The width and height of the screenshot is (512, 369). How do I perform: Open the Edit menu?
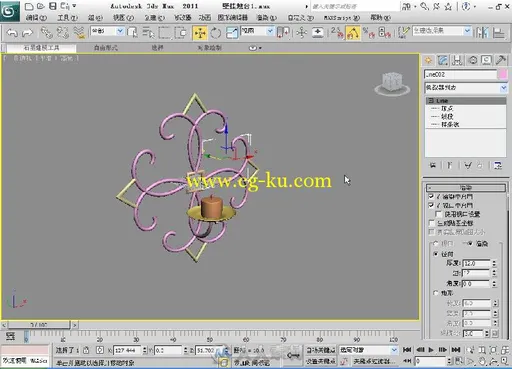click(x=36, y=18)
